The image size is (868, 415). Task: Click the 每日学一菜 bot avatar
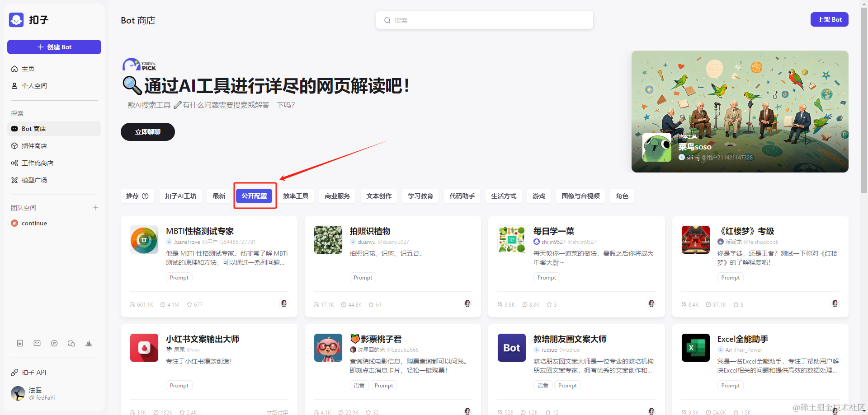point(512,240)
